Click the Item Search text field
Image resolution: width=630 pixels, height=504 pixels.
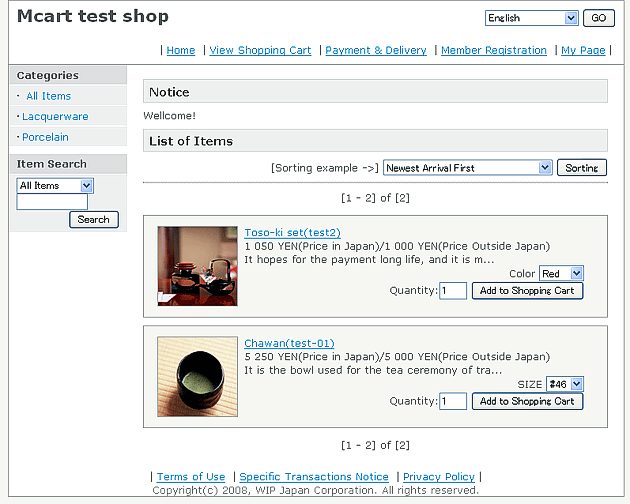coord(52,202)
